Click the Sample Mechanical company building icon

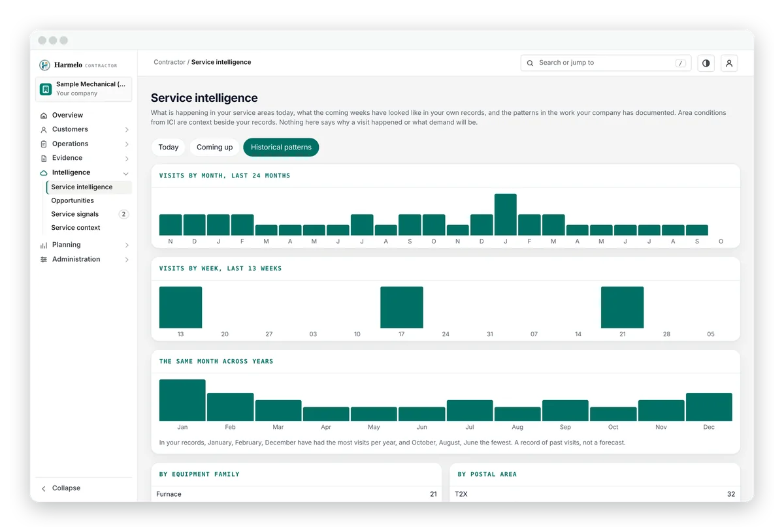click(46, 89)
